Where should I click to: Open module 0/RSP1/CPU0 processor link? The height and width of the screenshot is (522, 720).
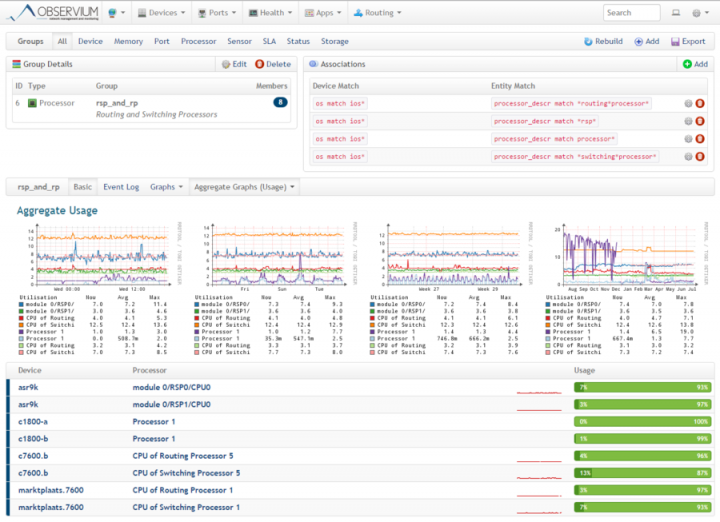tap(172, 405)
